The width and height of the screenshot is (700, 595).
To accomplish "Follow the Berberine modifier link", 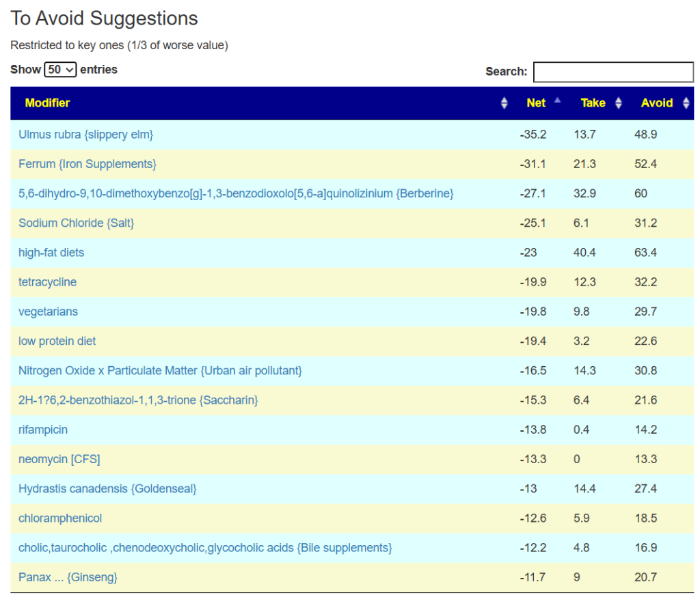I will tap(236, 193).
